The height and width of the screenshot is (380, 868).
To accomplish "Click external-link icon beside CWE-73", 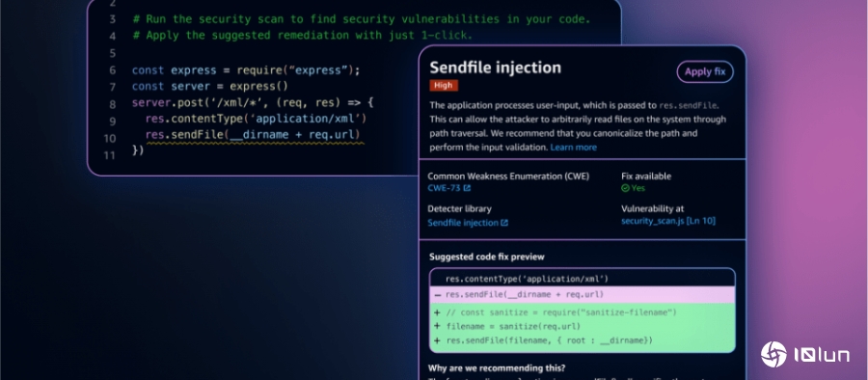I will (467, 188).
